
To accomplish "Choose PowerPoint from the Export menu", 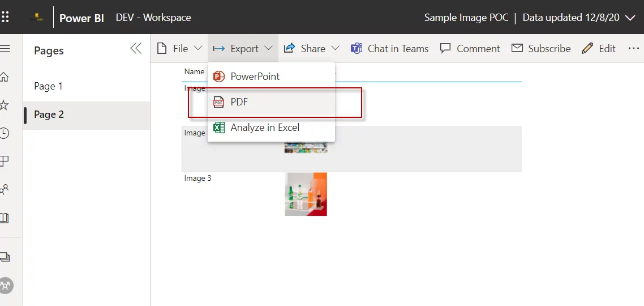I will (x=271, y=76).
